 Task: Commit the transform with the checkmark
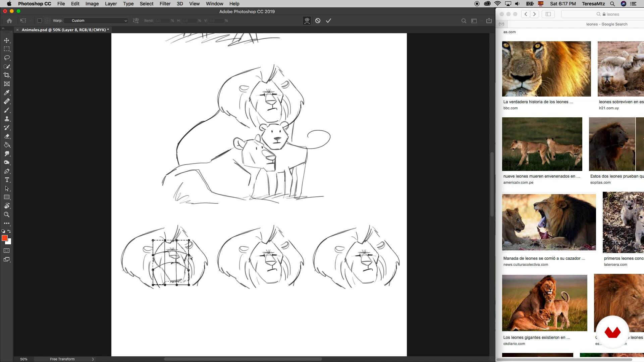click(x=328, y=20)
